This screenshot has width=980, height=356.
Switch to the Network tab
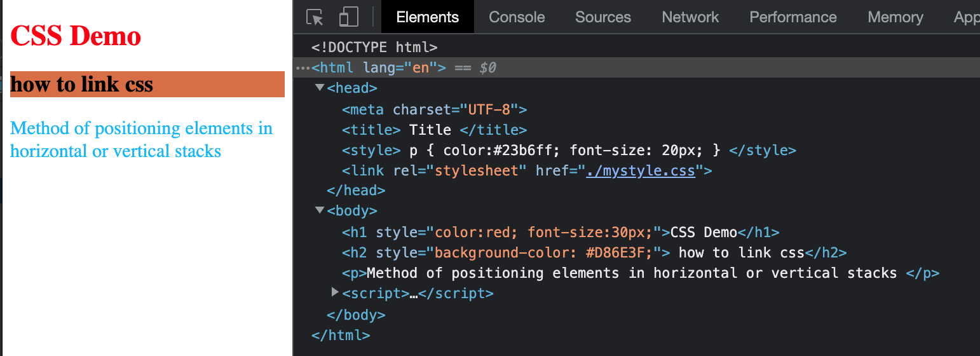tap(690, 17)
